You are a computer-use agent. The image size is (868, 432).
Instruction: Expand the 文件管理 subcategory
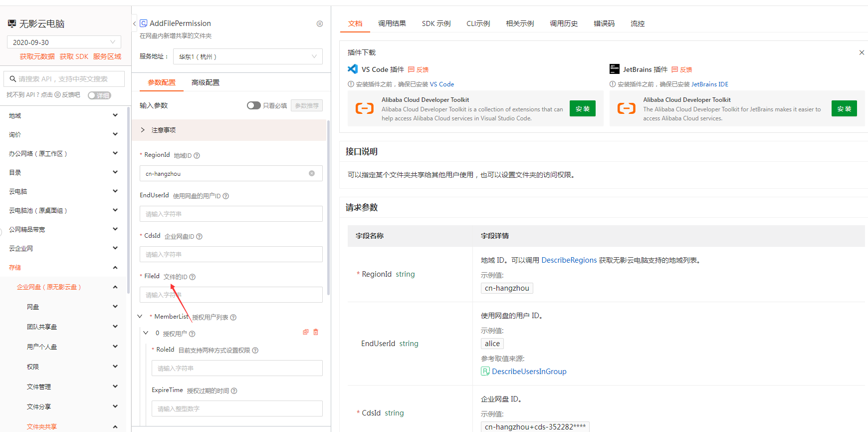click(x=115, y=387)
